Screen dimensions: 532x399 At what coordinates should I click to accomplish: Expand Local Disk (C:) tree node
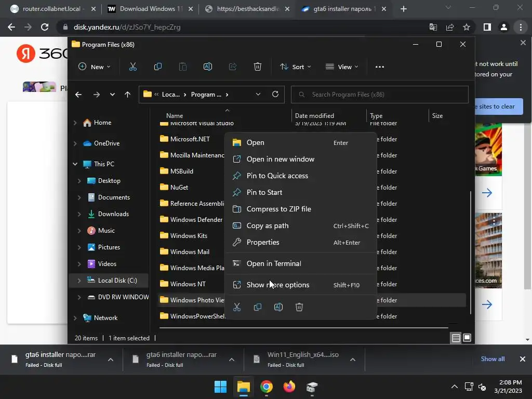(79, 281)
